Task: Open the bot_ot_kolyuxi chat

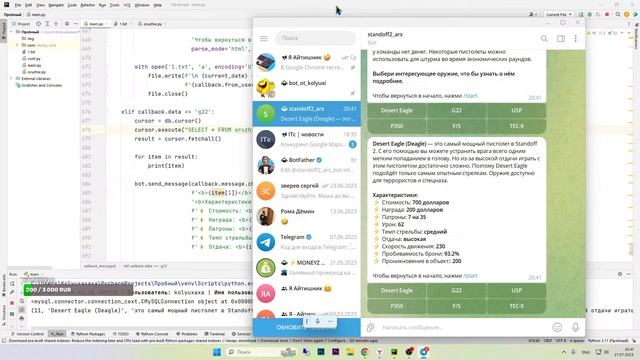Action: click(x=307, y=88)
